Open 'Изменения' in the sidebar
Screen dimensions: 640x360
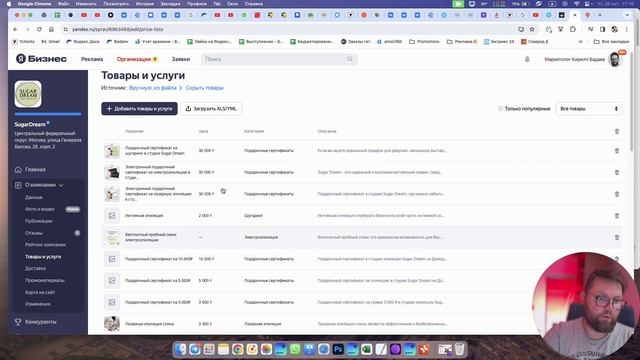click(x=38, y=304)
